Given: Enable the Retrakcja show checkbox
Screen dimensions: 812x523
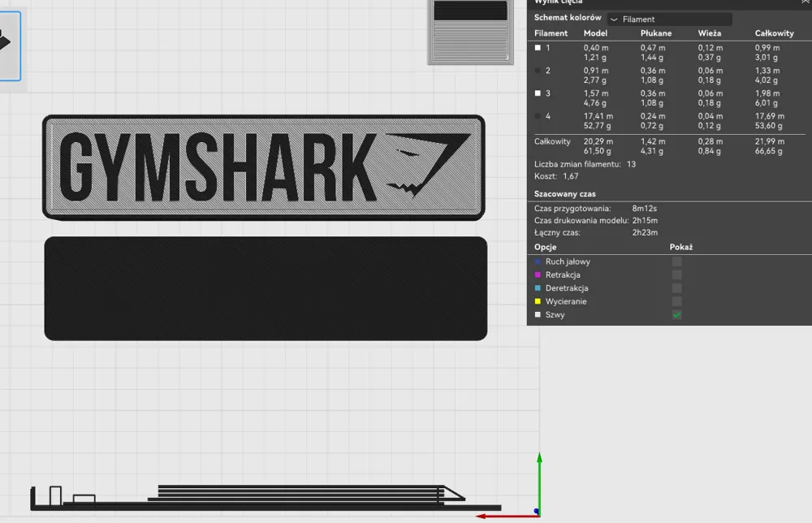Looking at the screenshot, I should tap(676, 274).
